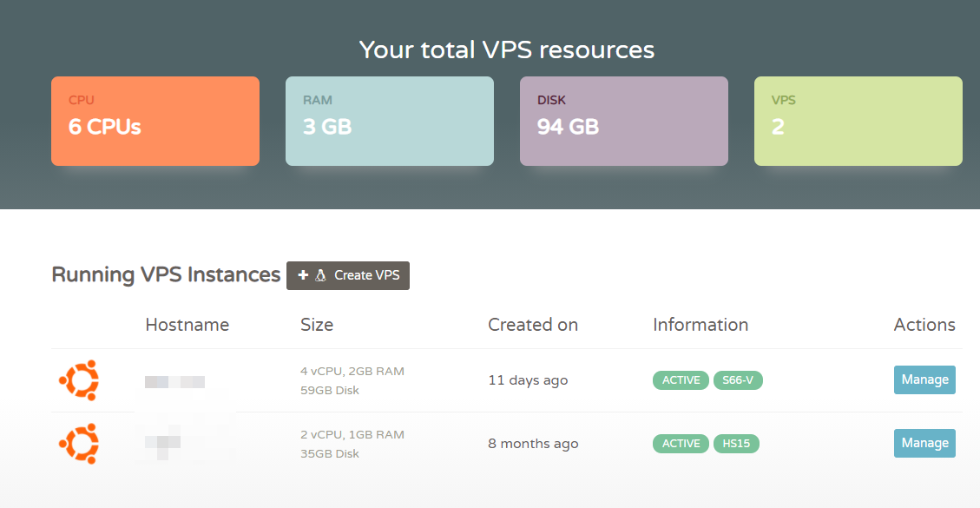Select the RAM 3 GB resource card
980x508 pixels.
pyautogui.click(x=390, y=121)
